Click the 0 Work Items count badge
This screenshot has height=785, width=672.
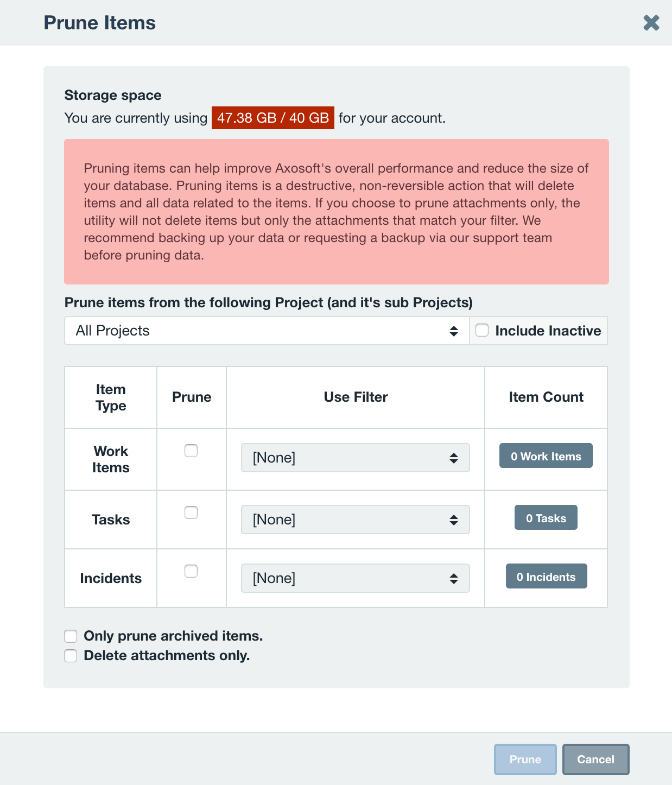(x=546, y=455)
